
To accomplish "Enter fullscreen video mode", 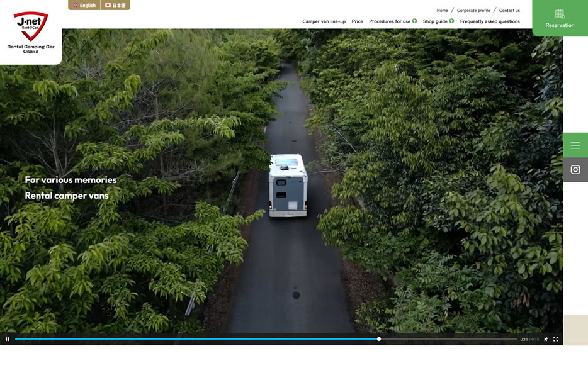I will (x=555, y=339).
